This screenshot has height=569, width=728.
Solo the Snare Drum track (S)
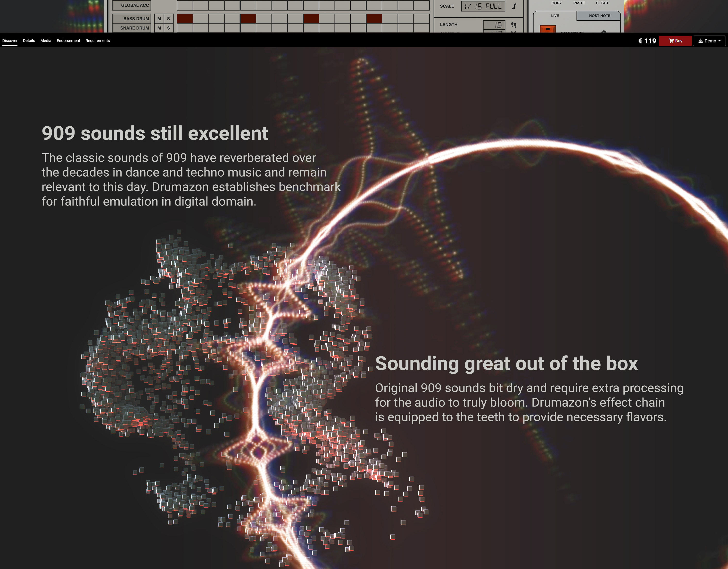pyautogui.click(x=168, y=28)
